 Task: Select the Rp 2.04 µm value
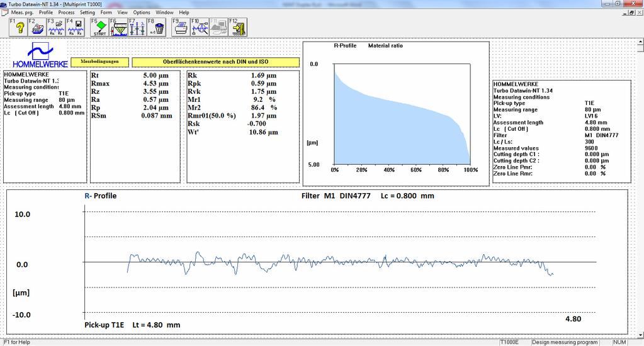pyautogui.click(x=155, y=108)
